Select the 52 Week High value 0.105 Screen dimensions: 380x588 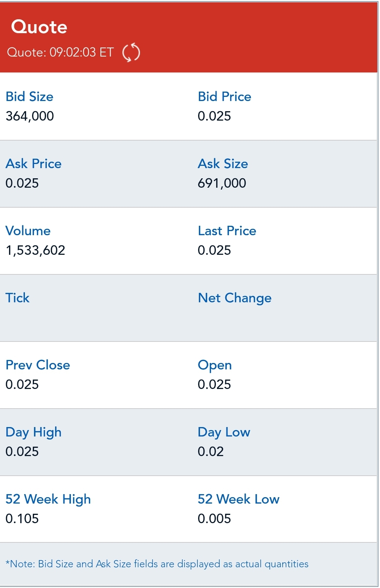(x=22, y=519)
